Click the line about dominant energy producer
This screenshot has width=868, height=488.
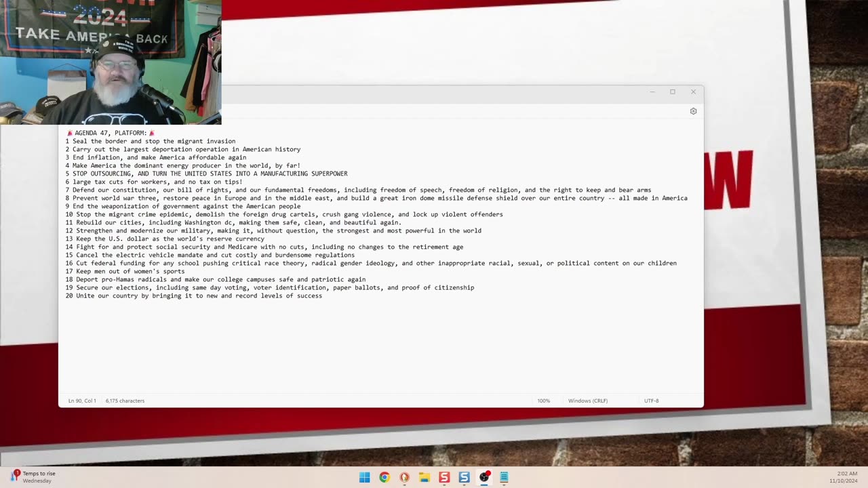[183, 165]
